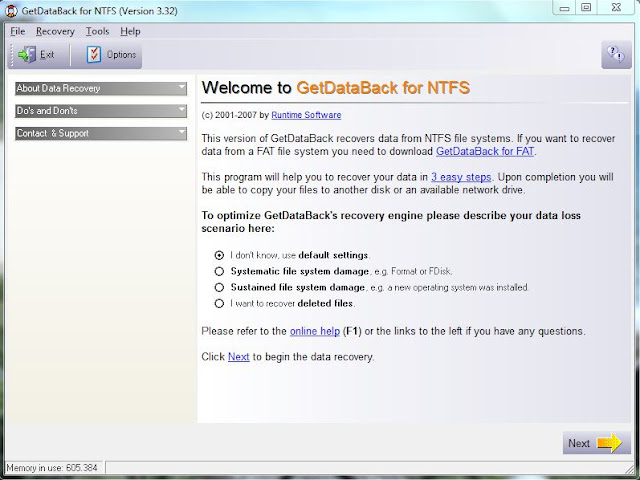The height and width of the screenshot is (480, 640).
Task: Click the Exit toolbar button
Action: click(x=36, y=54)
